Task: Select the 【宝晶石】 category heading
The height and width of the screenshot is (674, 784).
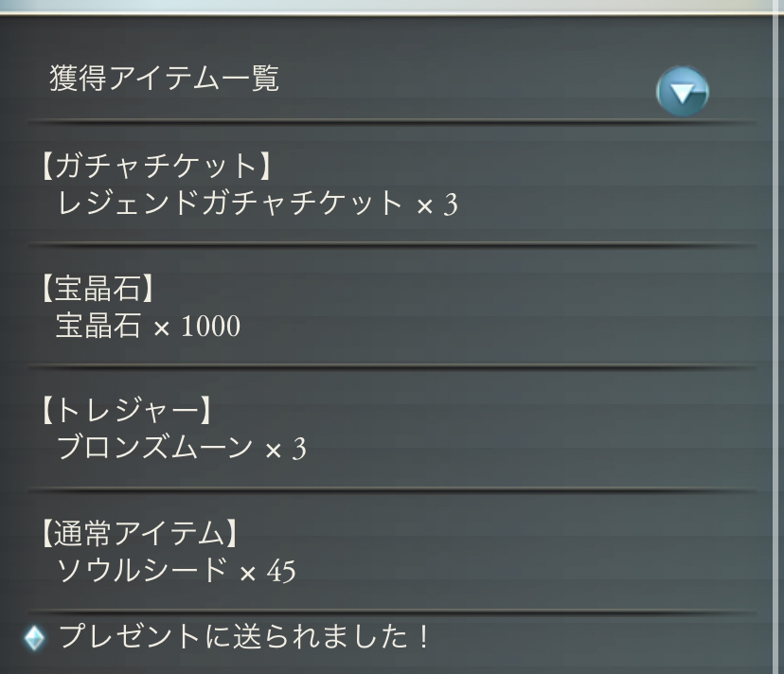Action: 103,290
